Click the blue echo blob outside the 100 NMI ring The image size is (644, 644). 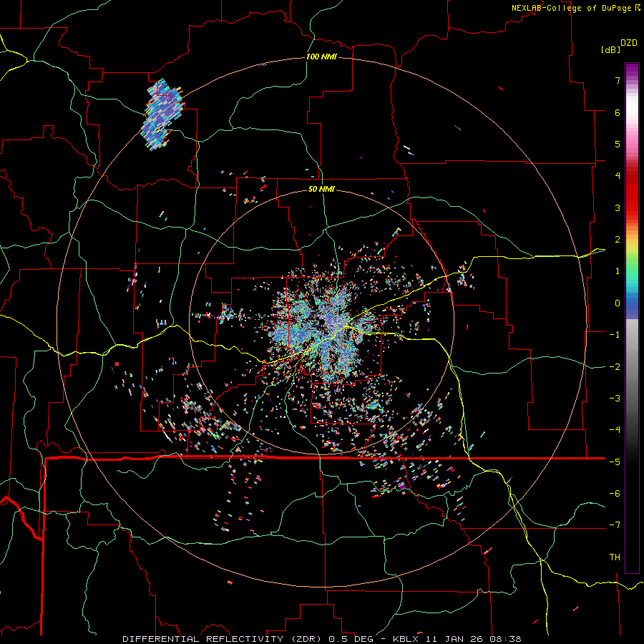pos(162,115)
